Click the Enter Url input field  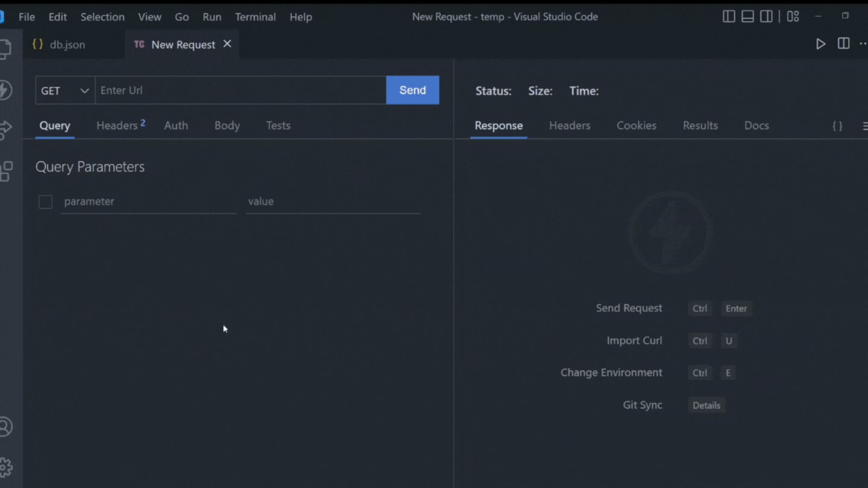point(241,90)
